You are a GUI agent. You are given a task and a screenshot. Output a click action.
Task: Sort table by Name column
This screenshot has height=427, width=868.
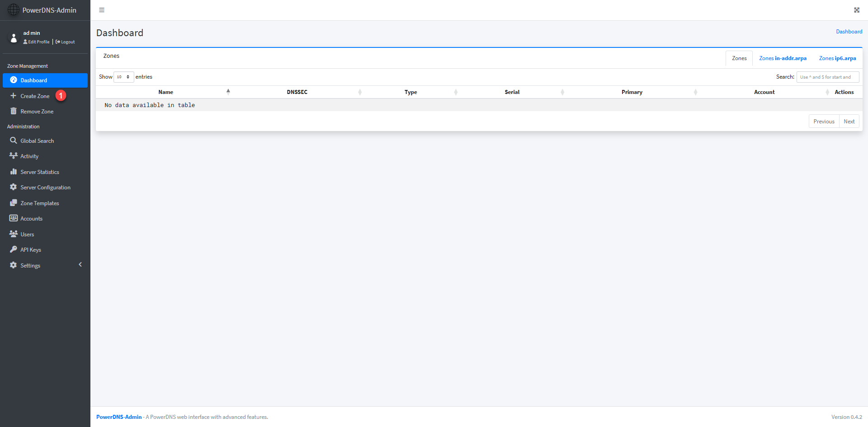pyautogui.click(x=166, y=92)
